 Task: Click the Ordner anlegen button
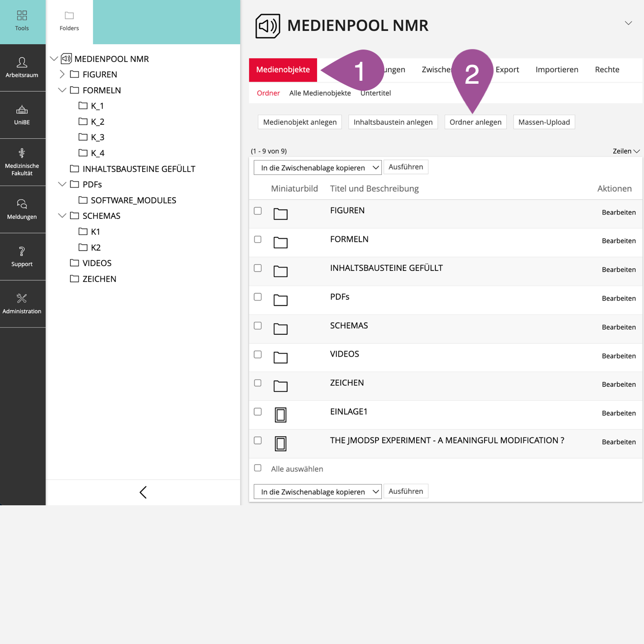tap(475, 122)
